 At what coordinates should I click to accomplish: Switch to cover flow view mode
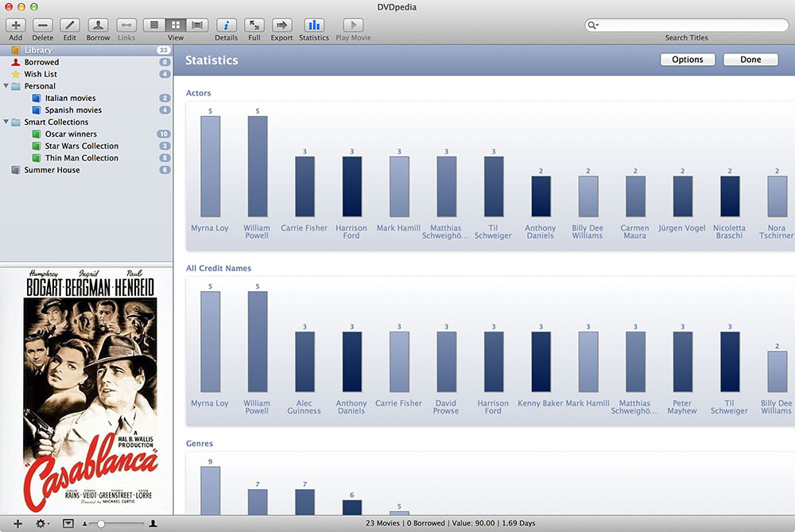click(x=196, y=25)
